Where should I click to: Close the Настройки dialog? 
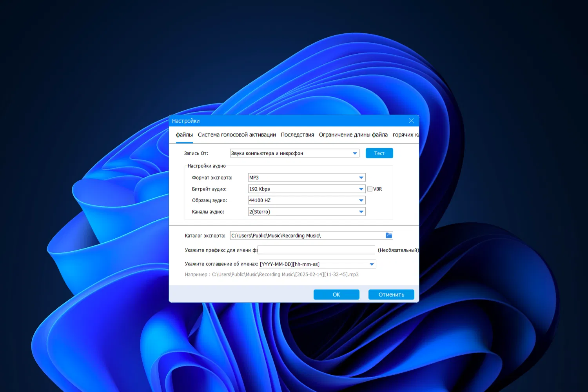coord(411,121)
